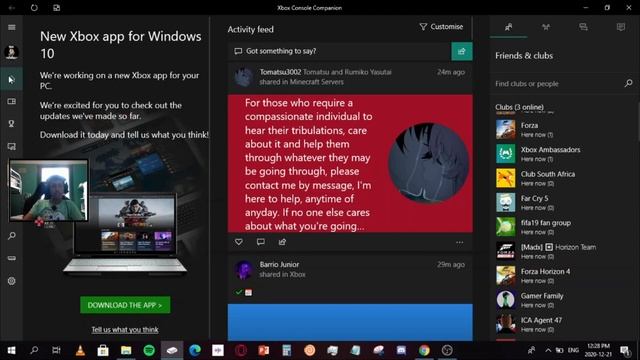Switch to Friends & clubs tab
This screenshot has width=640, height=360.
pos(509,27)
